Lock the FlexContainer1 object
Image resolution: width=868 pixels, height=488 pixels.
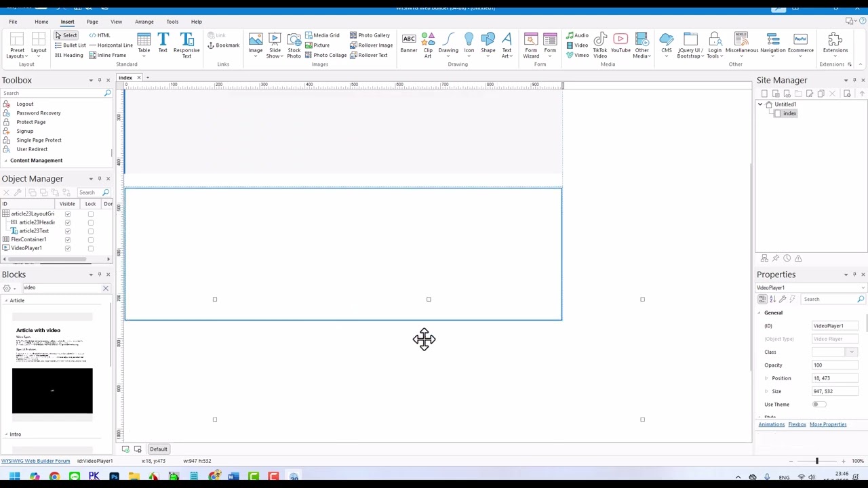[91, 240]
